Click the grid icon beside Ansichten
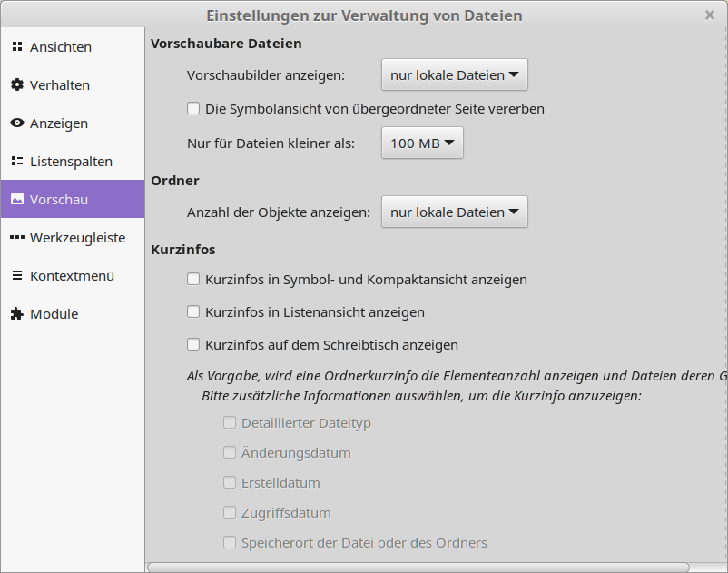The width and height of the screenshot is (728, 573). pos(16,47)
